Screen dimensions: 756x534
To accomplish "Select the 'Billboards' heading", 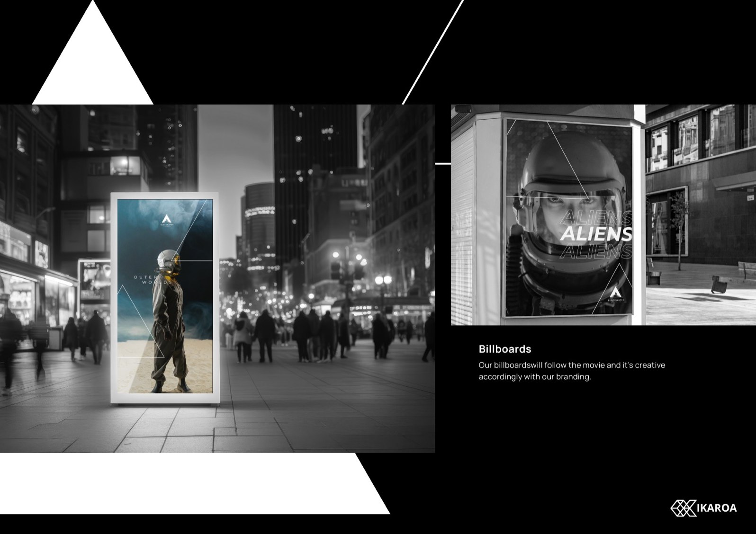I will [505, 349].
